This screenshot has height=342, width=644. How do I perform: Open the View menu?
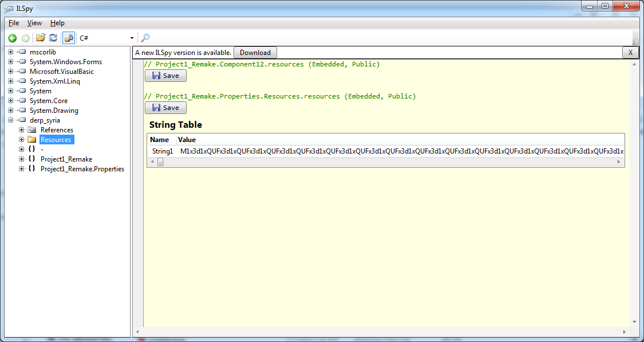tap(34, 23)
